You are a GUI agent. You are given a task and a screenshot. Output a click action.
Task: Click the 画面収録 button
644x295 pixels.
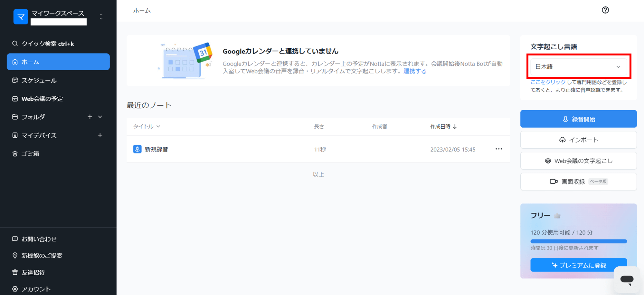[579, 182]
